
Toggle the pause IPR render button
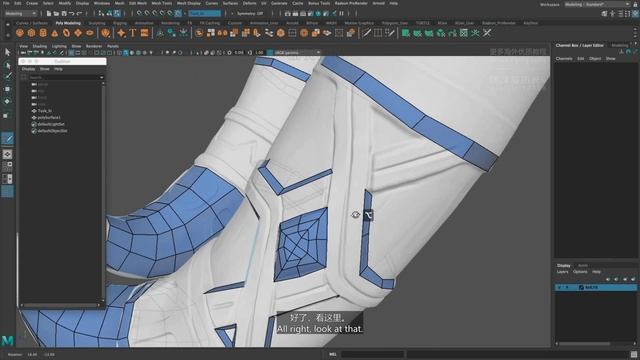(342, 13)
